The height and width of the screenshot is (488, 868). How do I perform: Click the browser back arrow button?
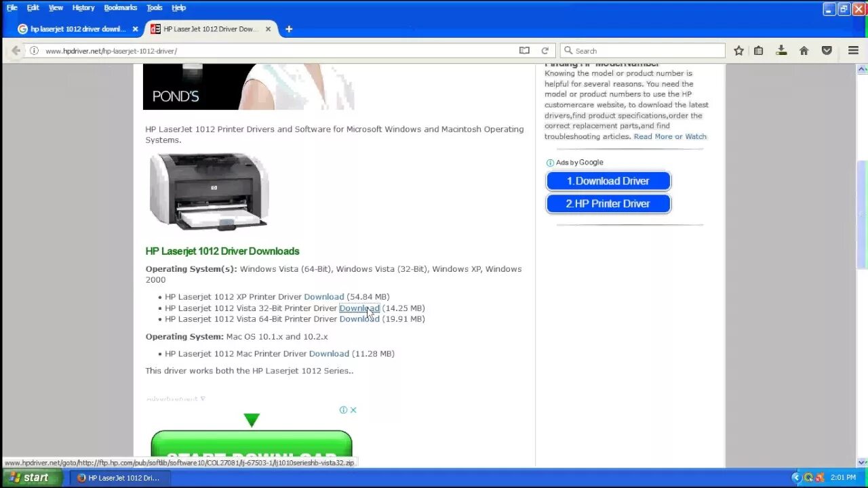click(x=16, y=51)
